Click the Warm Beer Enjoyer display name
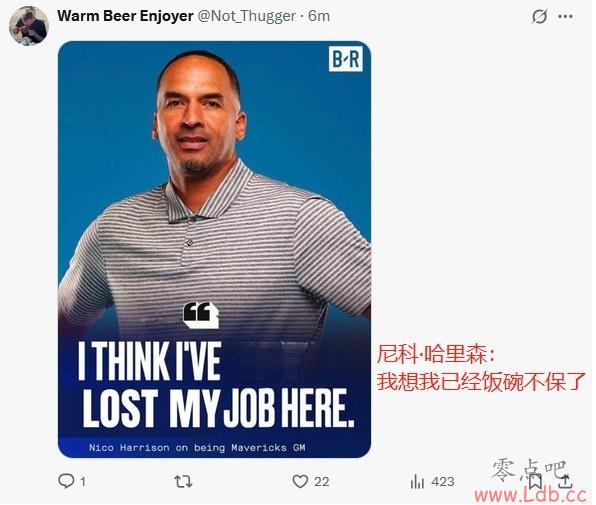 [125, 16]
